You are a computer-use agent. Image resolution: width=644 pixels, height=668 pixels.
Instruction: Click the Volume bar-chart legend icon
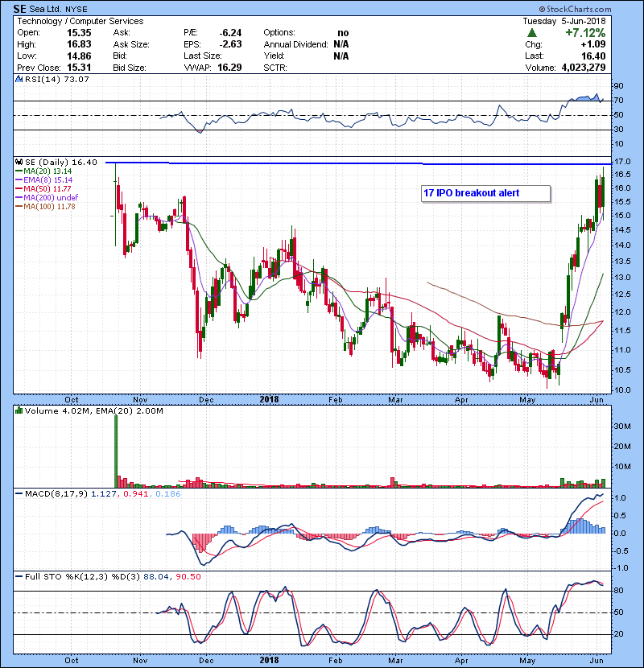click(19, 410)
